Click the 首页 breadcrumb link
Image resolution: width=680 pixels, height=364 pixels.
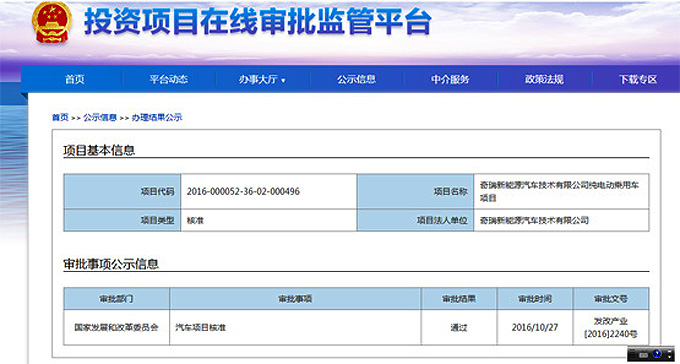(60, 117)
